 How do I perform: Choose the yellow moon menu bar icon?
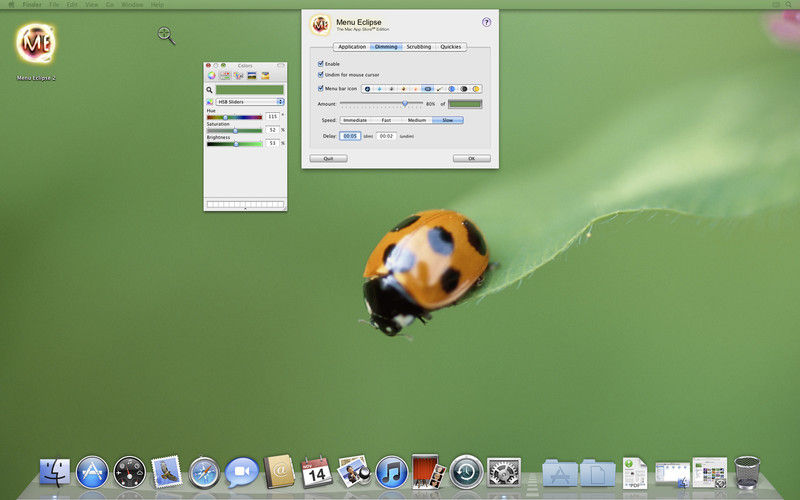coord(476,89)
